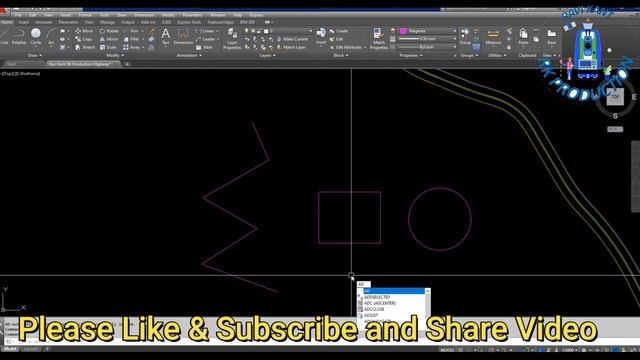Open the Format menu
640x360 pixels.
(x=85, y=15)
